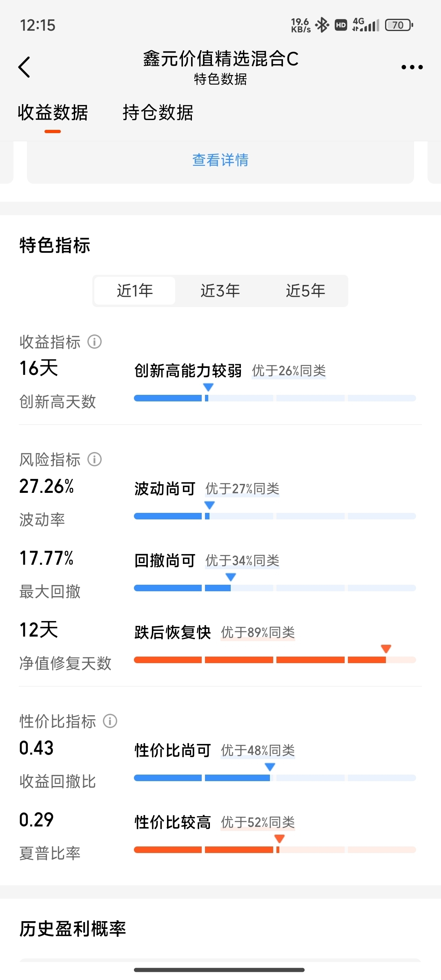Select the 近1年 period option
441x980 pixels.
pyautogui.click(x=135, y=291)
